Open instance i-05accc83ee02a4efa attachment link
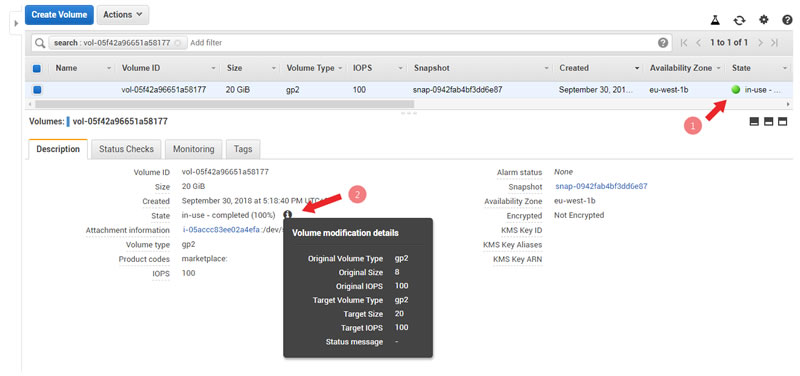This screenshot has height=376, width=800. tap(221, 230)
